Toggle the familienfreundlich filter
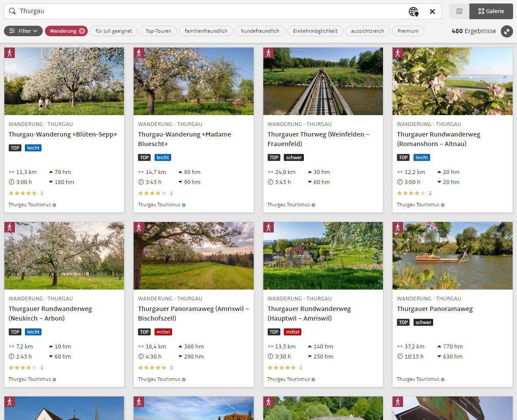 pyautogui.click(x=206, y=31)
